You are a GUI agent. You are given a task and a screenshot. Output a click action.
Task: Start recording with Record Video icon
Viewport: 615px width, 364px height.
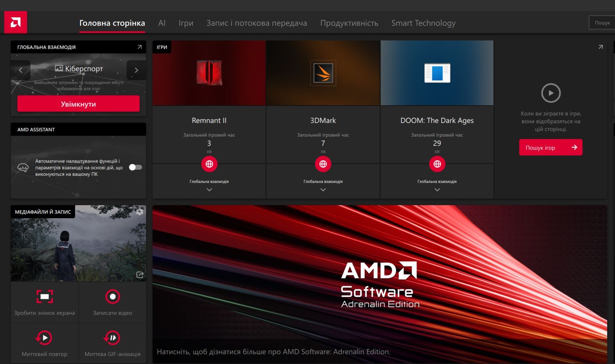112,296
